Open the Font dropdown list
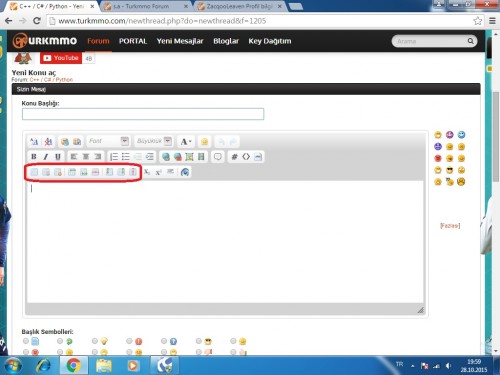This screenshot has width=500, height=375. [108, 141]
